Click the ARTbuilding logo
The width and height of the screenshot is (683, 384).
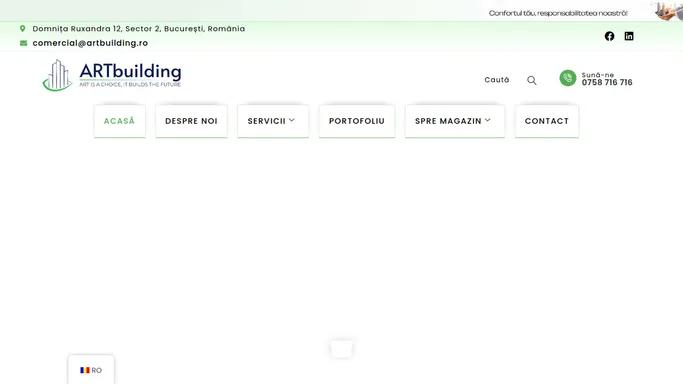pos(112,75)
